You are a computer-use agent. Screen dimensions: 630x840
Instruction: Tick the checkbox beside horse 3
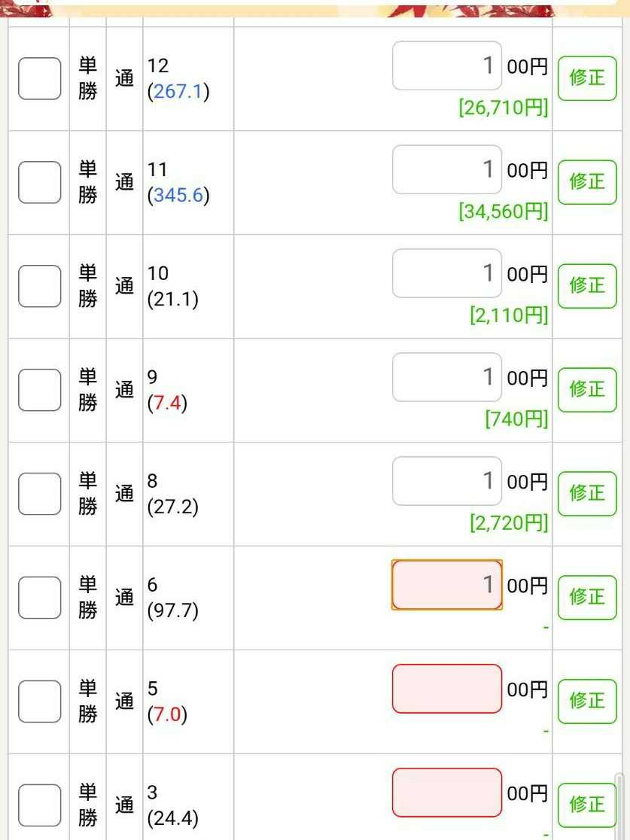tap(39, 805)
